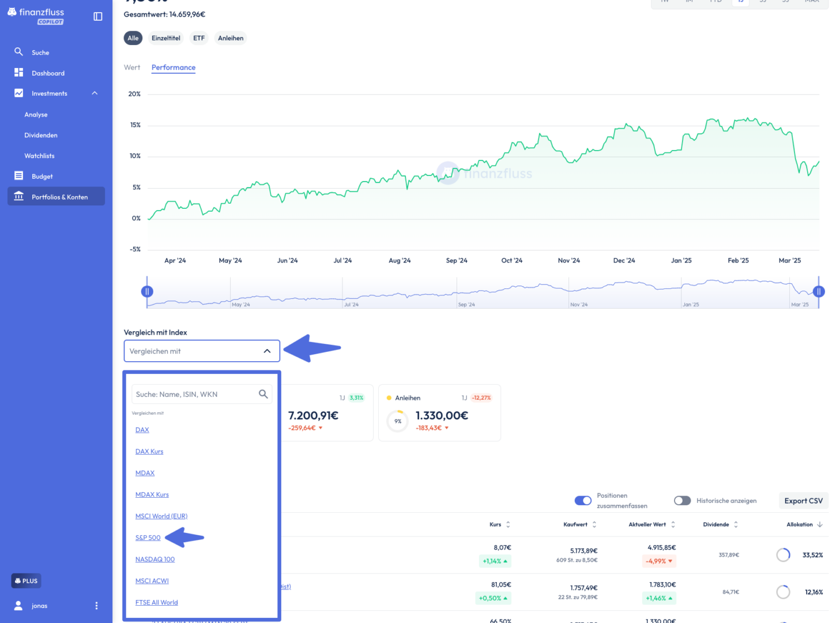Click the -4,99% value change badge
This screenshot has height=623, width=840.
click(x=659, y=561)
